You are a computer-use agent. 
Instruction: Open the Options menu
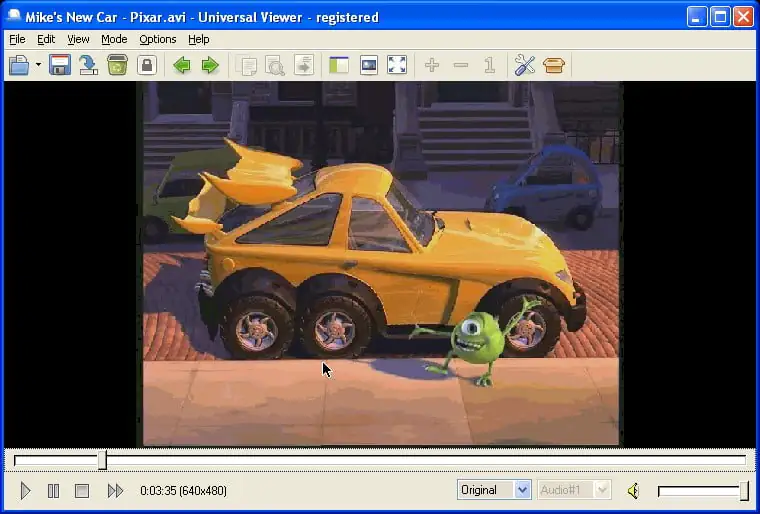tap(157, 39)
